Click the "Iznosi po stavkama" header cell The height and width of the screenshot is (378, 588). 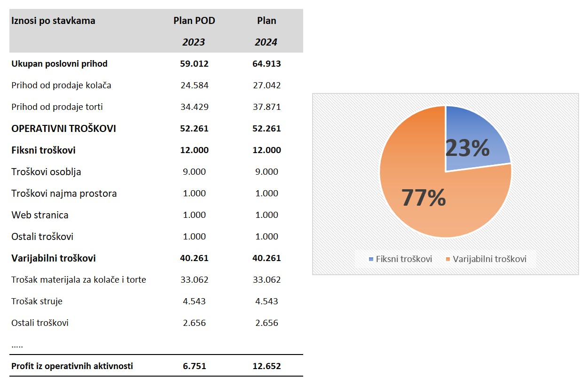[53, 21]
